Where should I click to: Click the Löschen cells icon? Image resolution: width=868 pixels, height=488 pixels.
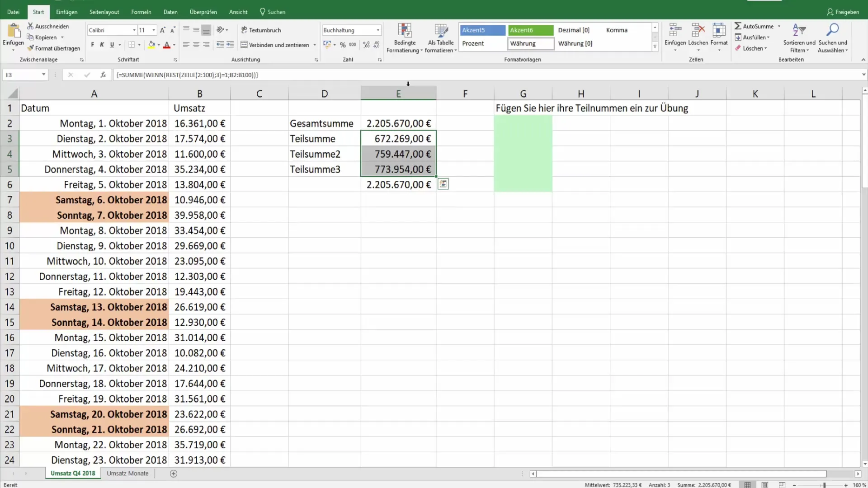[x=698, y=31]
